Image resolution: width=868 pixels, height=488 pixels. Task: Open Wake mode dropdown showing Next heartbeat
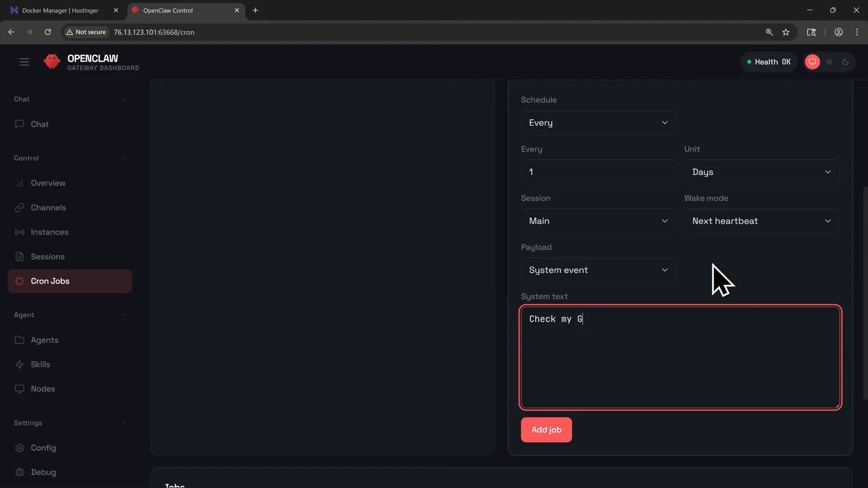[762, 221]
